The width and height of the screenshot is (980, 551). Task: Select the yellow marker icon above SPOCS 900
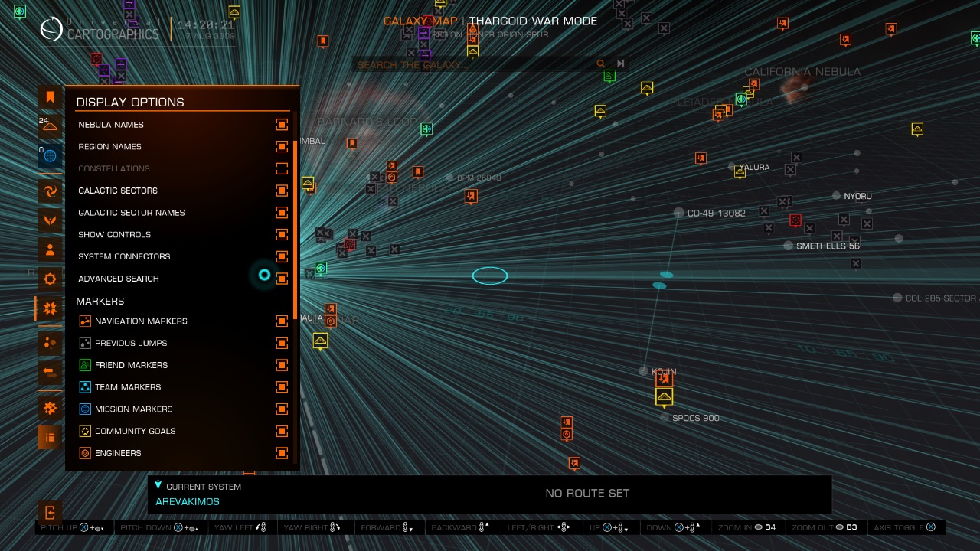click(664, 397)
